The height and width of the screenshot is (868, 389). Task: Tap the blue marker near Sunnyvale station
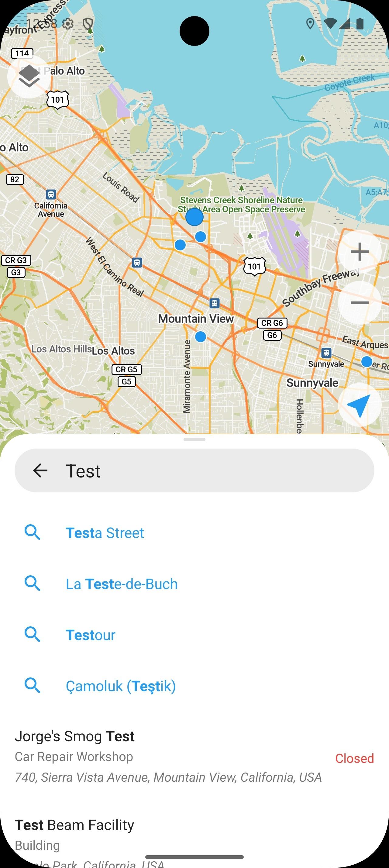(x=367, y=362)
